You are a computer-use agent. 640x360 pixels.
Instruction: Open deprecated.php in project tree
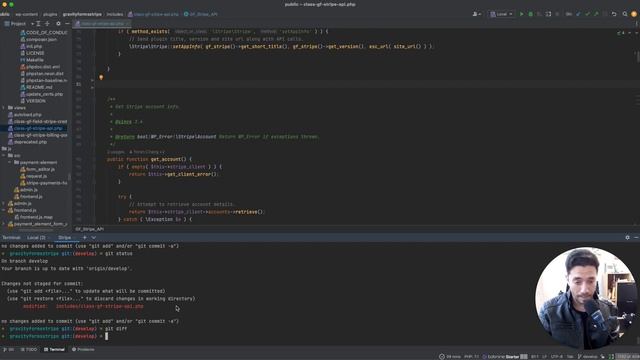click(27, 142)
